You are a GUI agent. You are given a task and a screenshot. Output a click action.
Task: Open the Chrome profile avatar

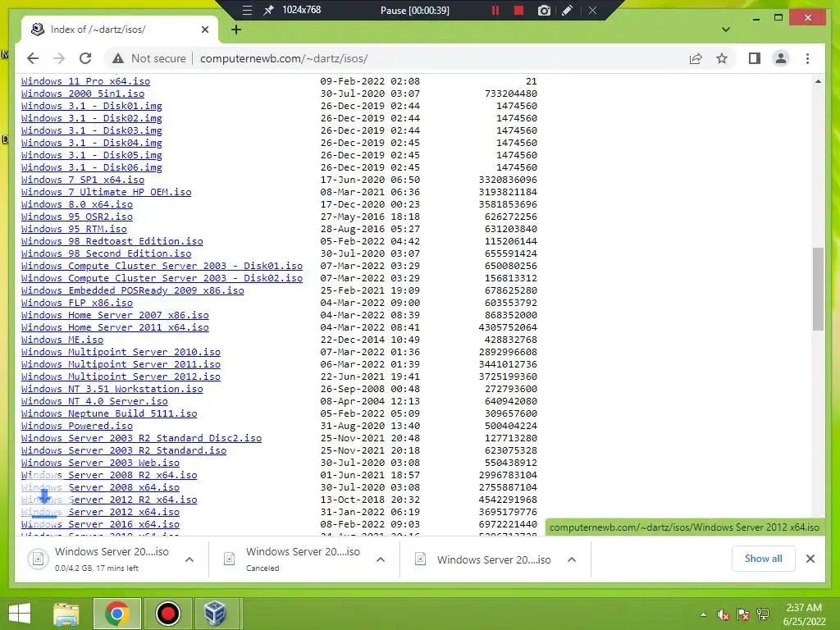click(x=781, y=58)
